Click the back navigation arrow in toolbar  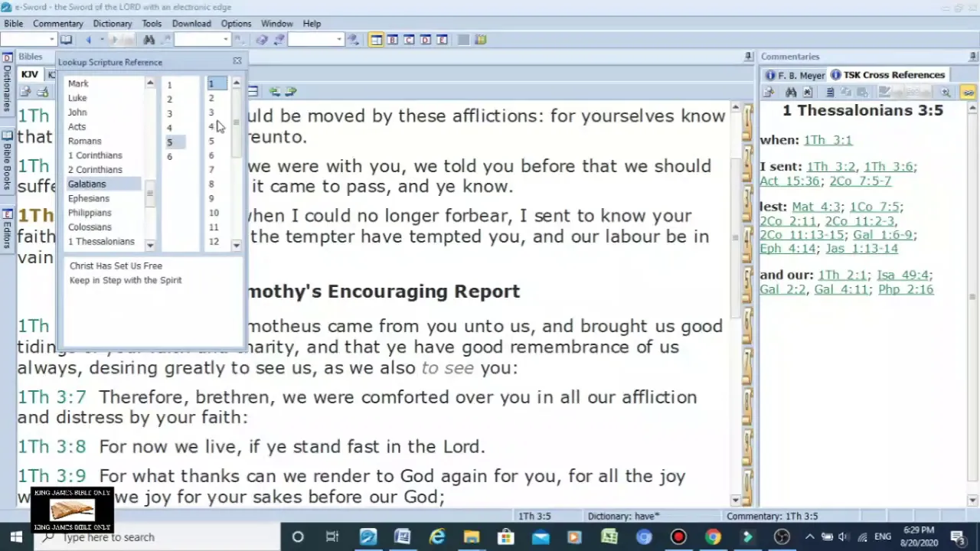89,40
